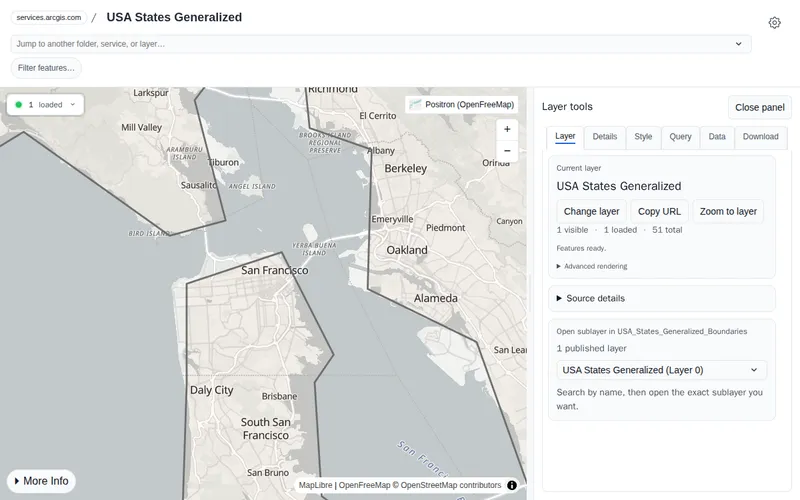Expand the '1 loaded' status dropdown

(45, 105)
